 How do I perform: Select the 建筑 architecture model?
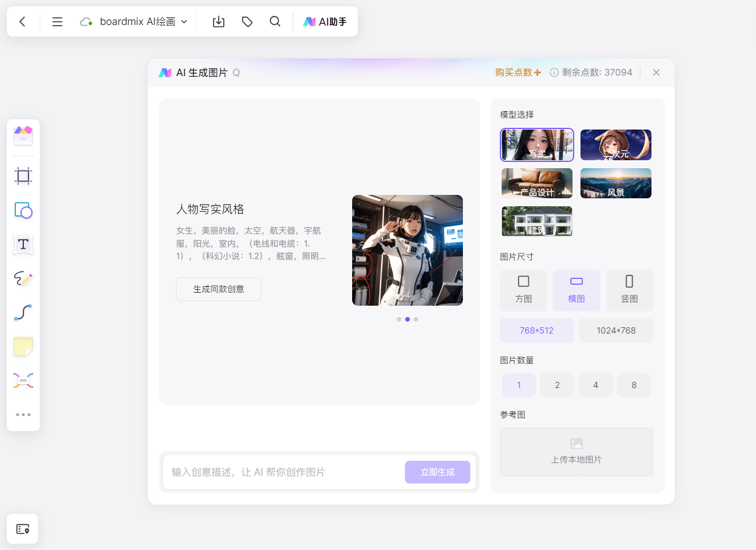[x=537, y=221]
